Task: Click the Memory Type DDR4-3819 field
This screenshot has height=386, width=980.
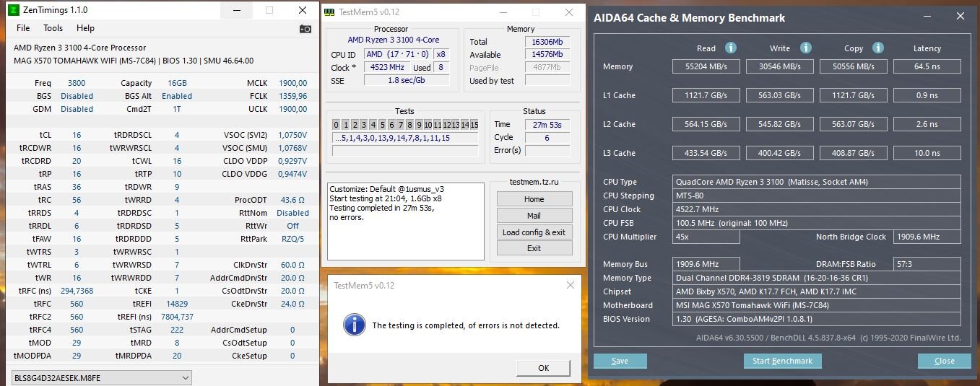Action: tap(817, 278)
